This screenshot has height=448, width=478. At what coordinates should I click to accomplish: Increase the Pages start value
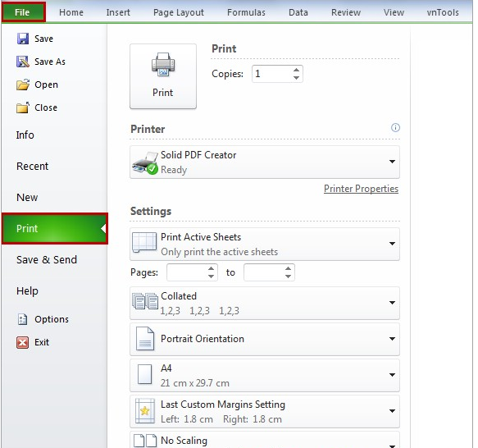[x=211, y=269]
